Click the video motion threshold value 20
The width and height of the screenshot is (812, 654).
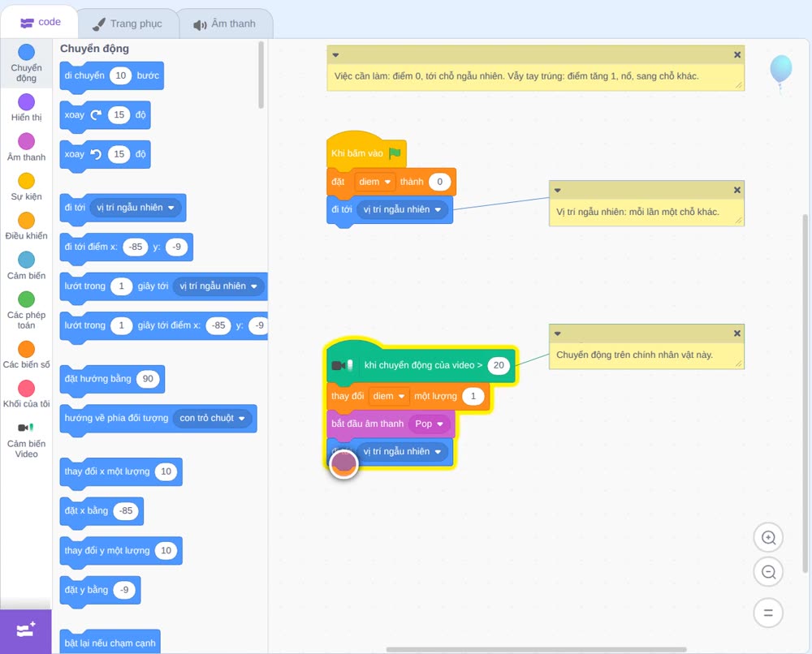coord(499,365)
